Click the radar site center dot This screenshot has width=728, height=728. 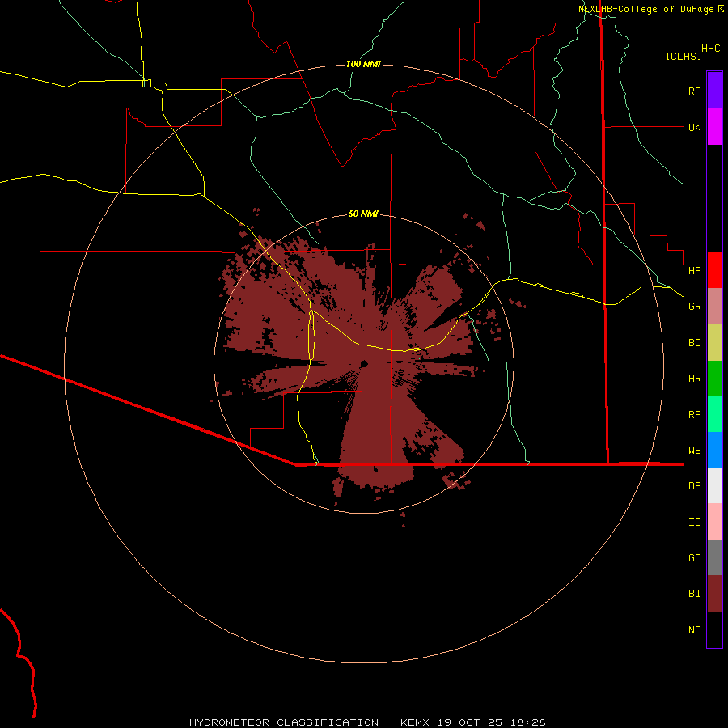[364, 363]
